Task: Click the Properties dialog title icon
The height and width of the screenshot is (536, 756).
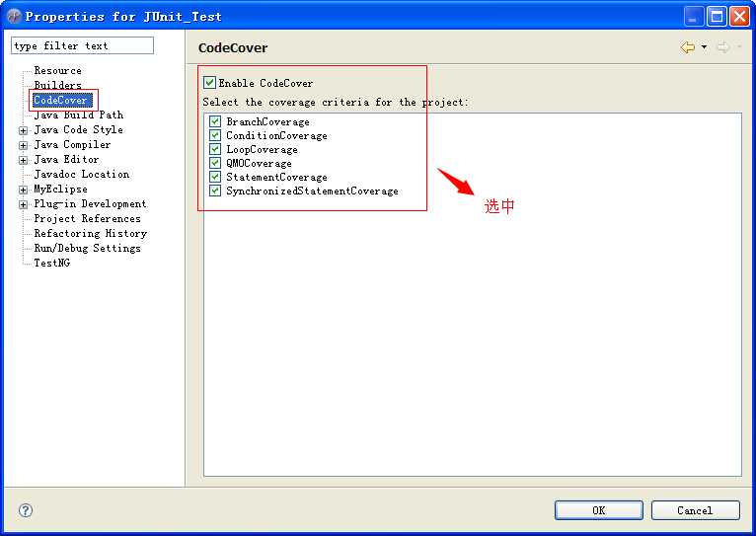Action: (14, 17)
